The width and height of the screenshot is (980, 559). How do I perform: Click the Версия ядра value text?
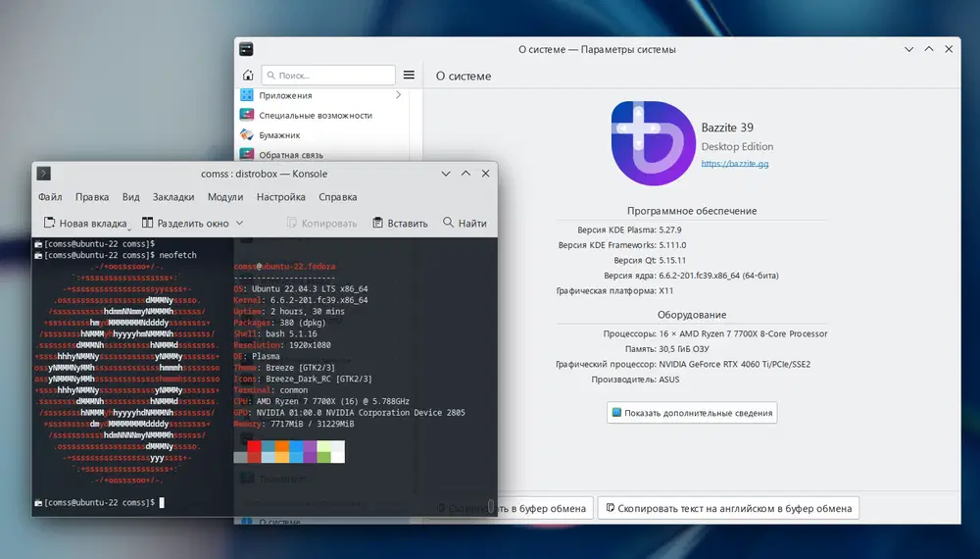coord(718,276)
